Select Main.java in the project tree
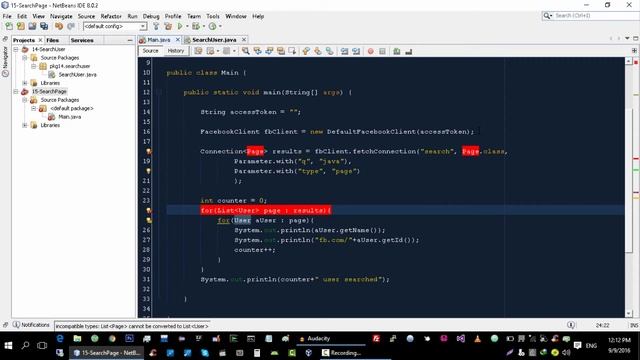The image size is (640, 360). coord(69,117)
